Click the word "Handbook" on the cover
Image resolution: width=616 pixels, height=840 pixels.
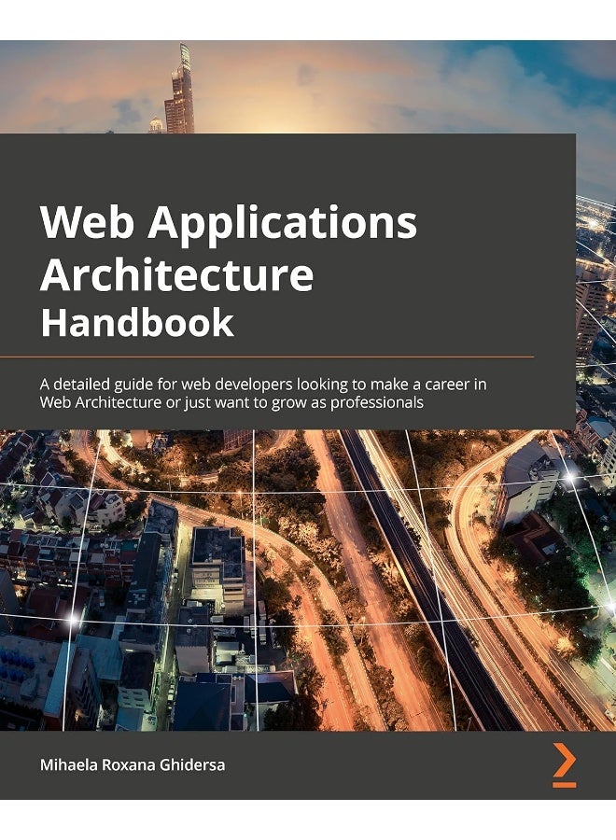(x=137, y=322)
